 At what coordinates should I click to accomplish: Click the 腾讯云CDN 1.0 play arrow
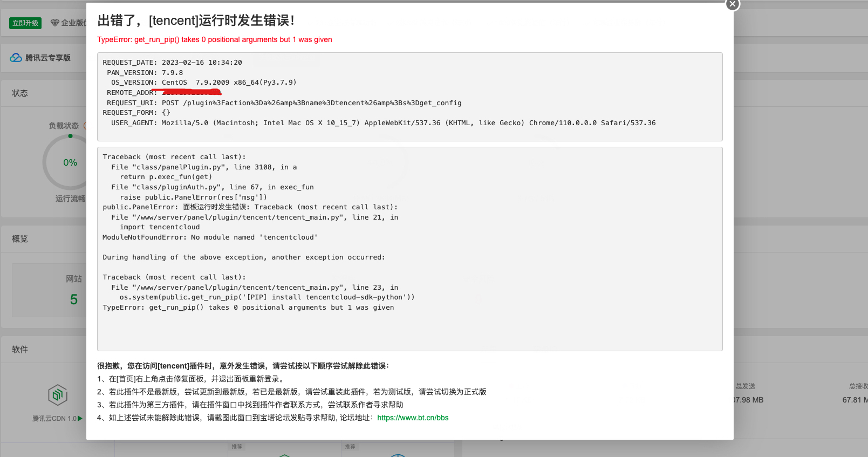coord(80,418)
